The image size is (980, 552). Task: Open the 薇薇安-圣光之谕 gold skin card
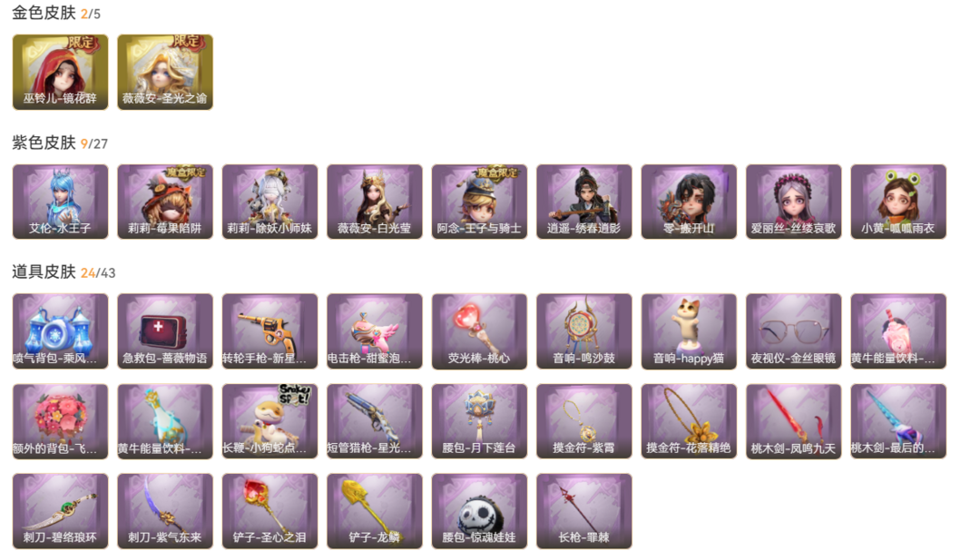(x=165, y=72)
